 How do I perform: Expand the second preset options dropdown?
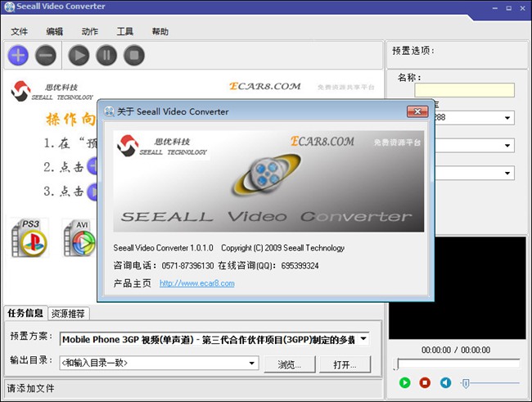507,145
